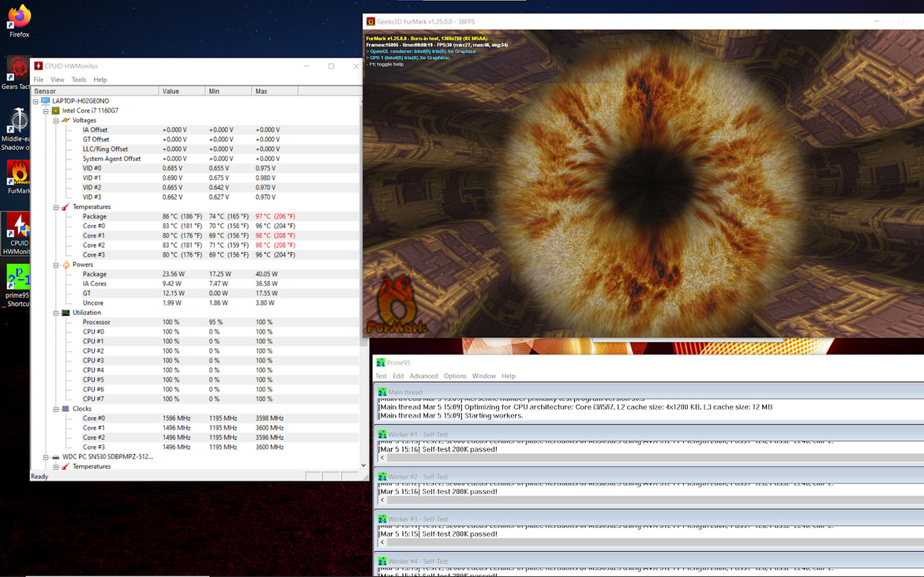Launch the FurMark desktop shortcut
Screen dimensions: 924x577
(18, 177)
